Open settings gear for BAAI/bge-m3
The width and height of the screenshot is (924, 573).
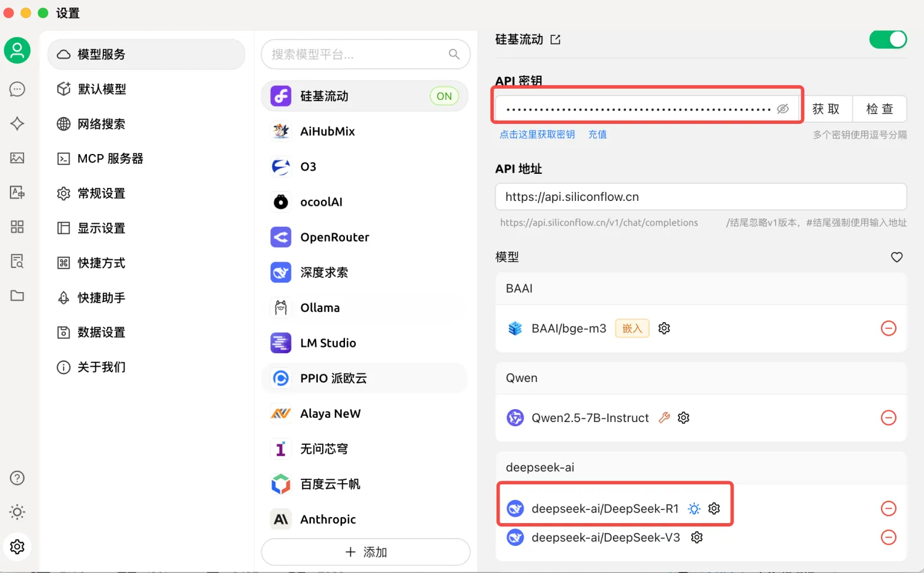(x=664, y=328)
